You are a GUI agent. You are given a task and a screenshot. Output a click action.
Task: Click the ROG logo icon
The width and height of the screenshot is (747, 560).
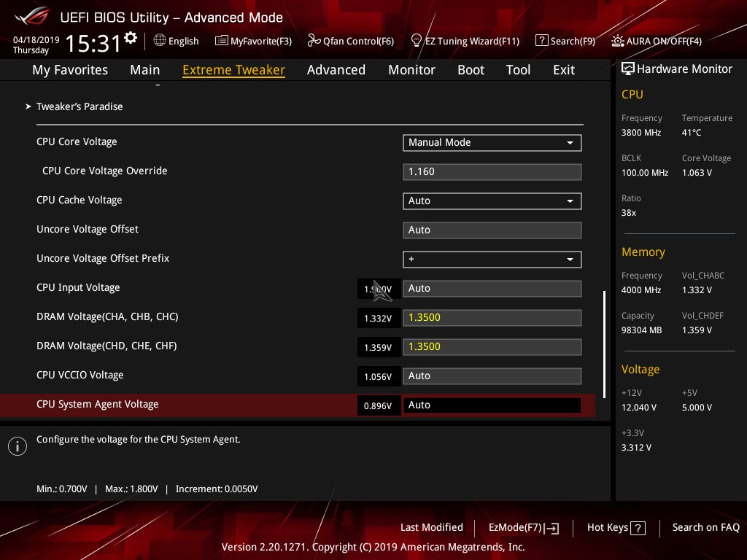[32, 17]
